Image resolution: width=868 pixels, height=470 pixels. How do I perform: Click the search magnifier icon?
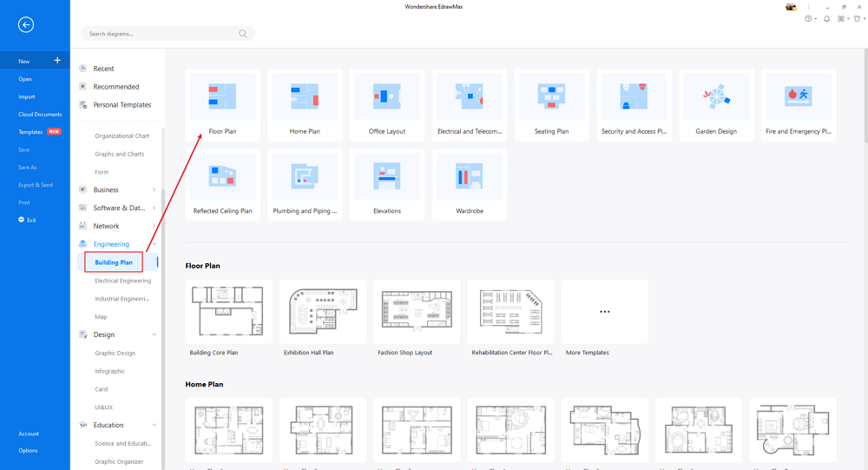pos(242,34)
